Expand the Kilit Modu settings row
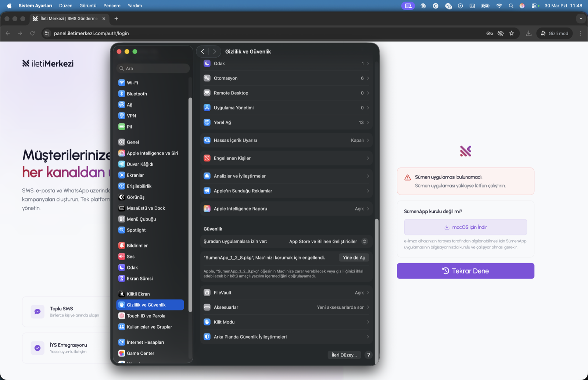Viewport: 588px width, 380px height. point(286,322)
